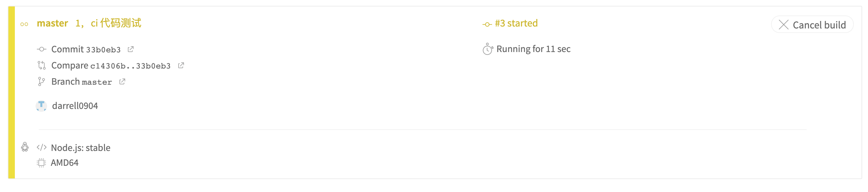This screenshot has height=192, width=868.
Task: Click the running build status icon
Action: point(24,24)
